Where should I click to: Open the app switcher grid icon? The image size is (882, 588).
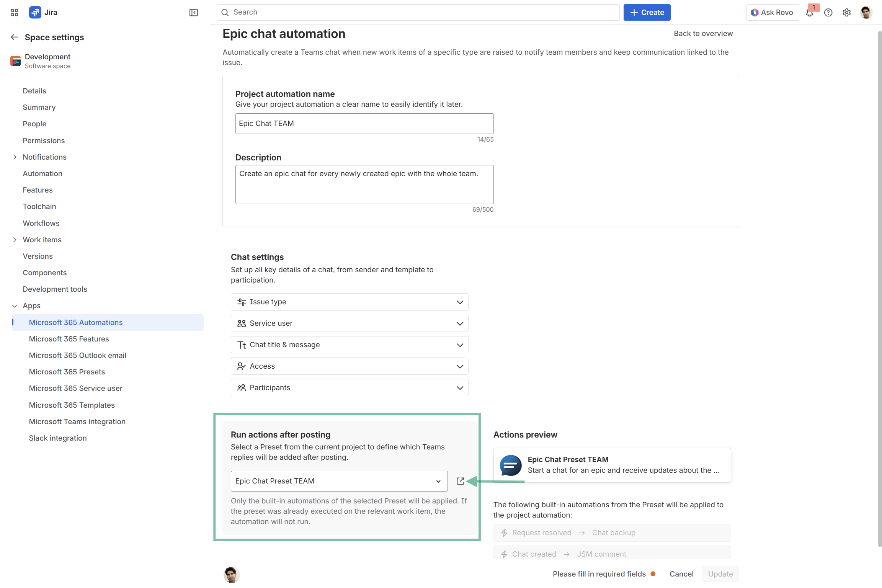pyautogui.click(x=15, y=13)
